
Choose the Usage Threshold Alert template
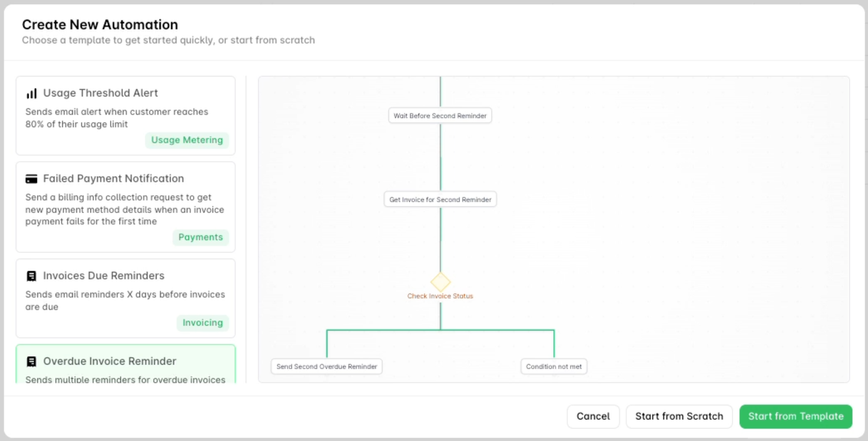125,115
